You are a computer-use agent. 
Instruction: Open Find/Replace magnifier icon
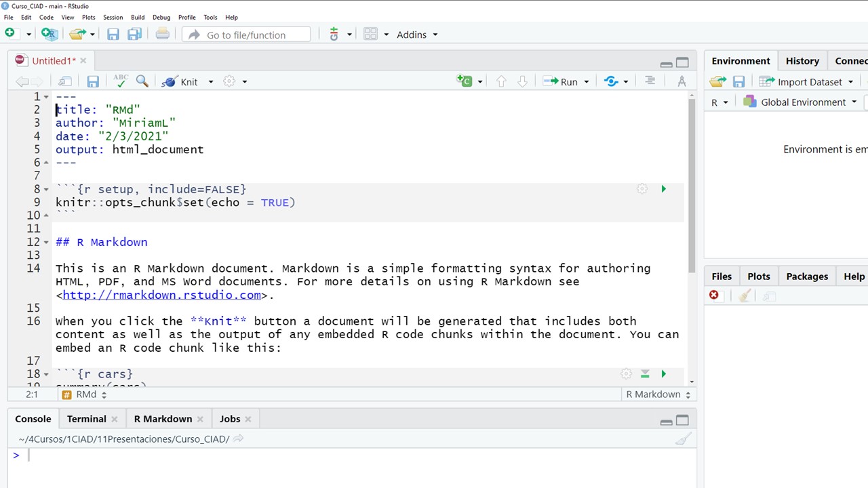142,81
